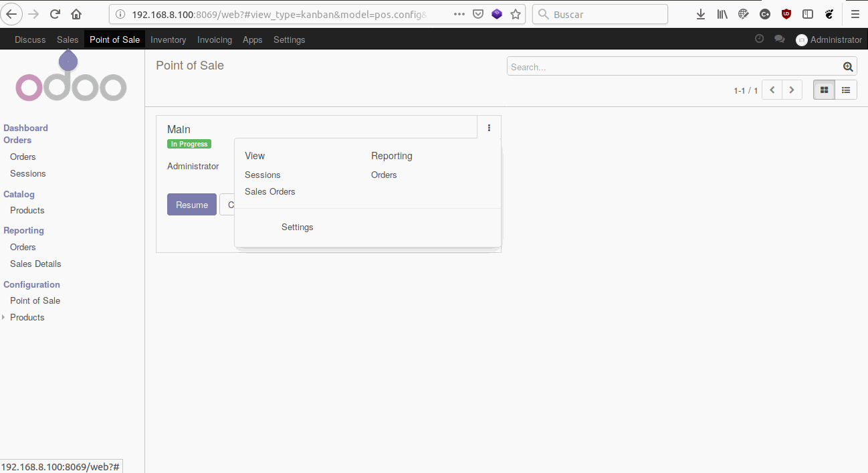Open the Firefox hamburger menu

tap(855, 13)
